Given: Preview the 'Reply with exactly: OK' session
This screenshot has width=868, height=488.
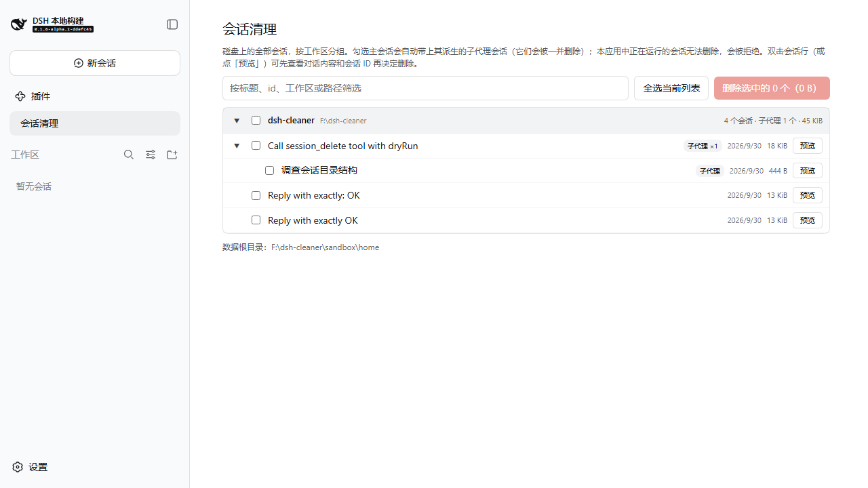Looking at the screenshot, I should point(807,195).
